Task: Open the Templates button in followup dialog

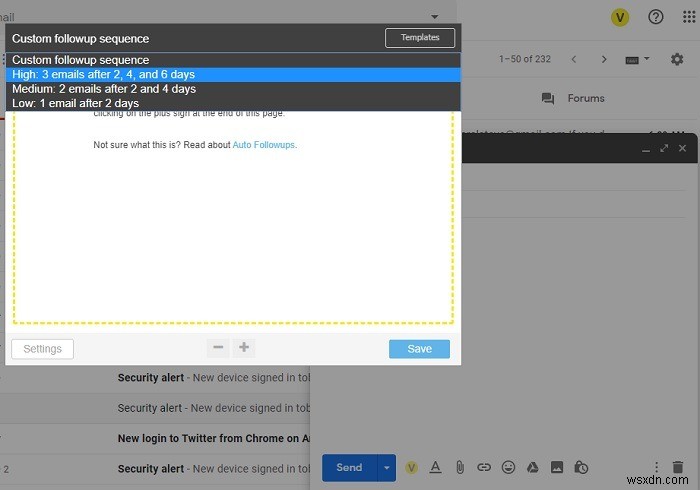Action: pos(420,37)
